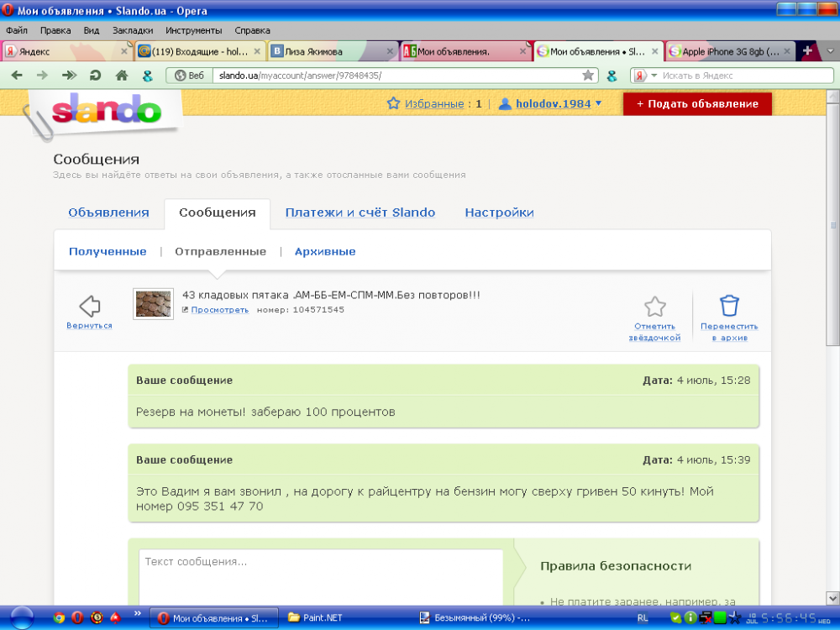This screenshot has width=840, height=630.
Task: Click the star icon to mark conversation
Action: (654, 307)
